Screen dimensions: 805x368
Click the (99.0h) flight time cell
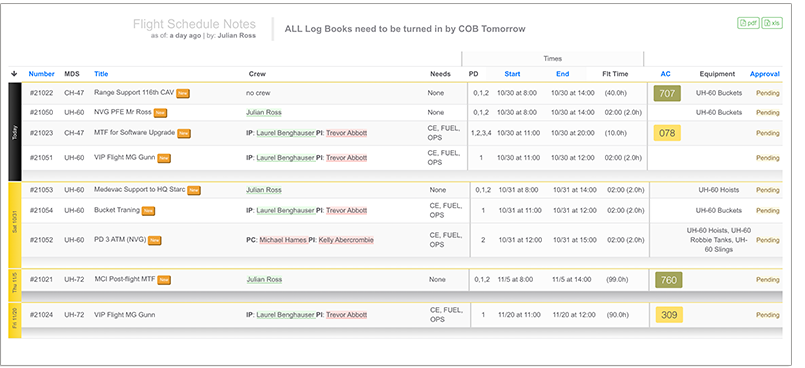pos(618,280)
